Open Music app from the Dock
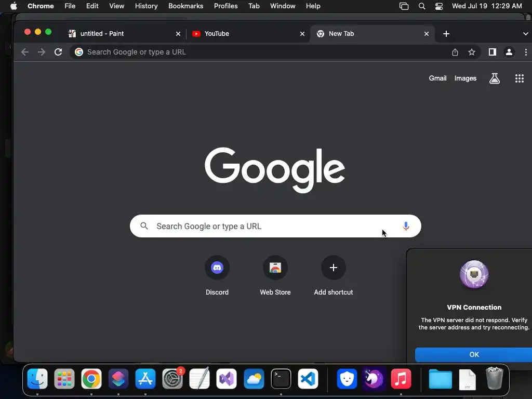The height and width of the screenshot is (399, 532). point(401,379)
